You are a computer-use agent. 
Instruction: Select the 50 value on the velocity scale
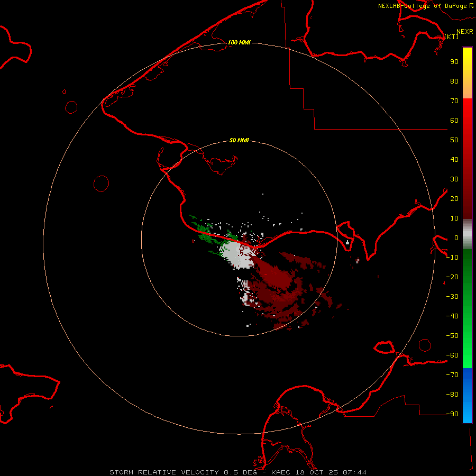(454, 140)
